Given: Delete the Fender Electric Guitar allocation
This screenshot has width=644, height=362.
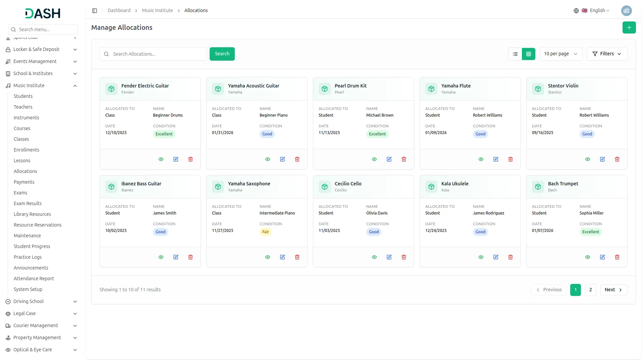Looking at the screenshot, I should click(x=191, y=159).
